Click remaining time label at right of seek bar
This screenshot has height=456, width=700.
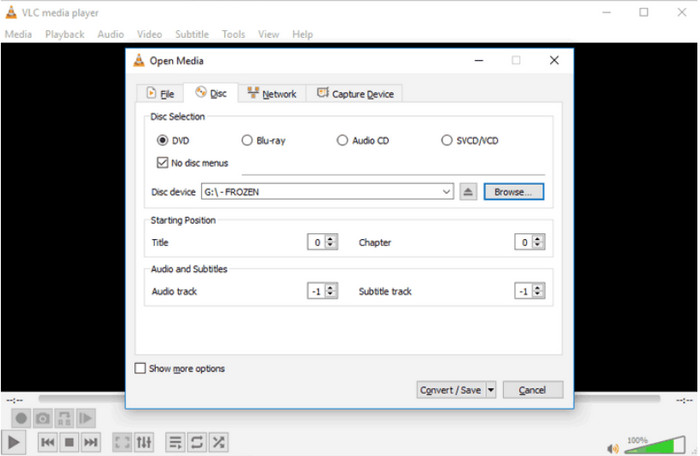click(684, 400)
